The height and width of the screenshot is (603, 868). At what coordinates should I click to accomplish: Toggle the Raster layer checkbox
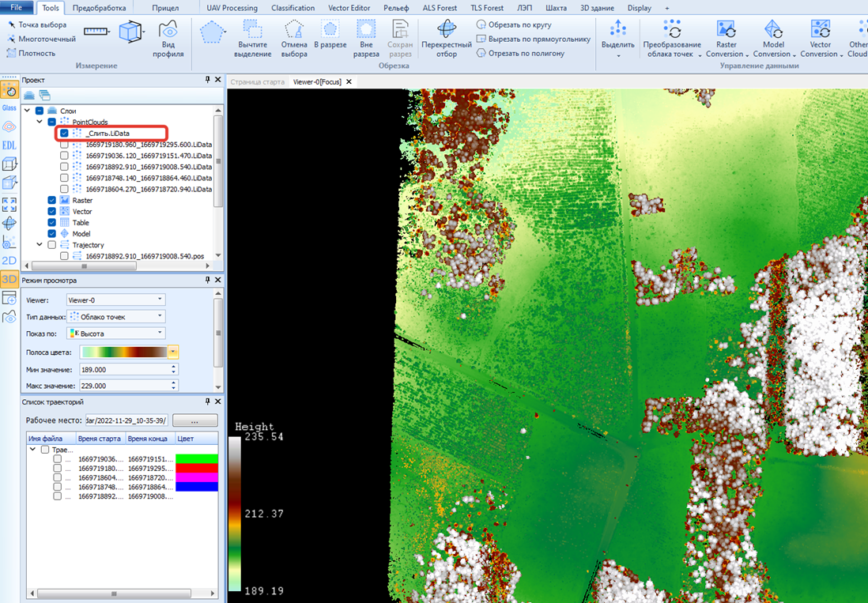pos(51,200)
